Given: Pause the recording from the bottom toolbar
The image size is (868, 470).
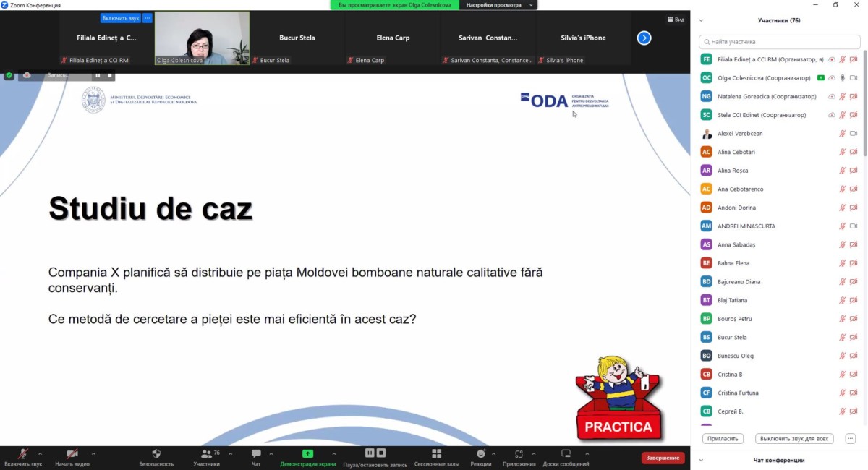Looking at the screenshot, I should [370, 453].
